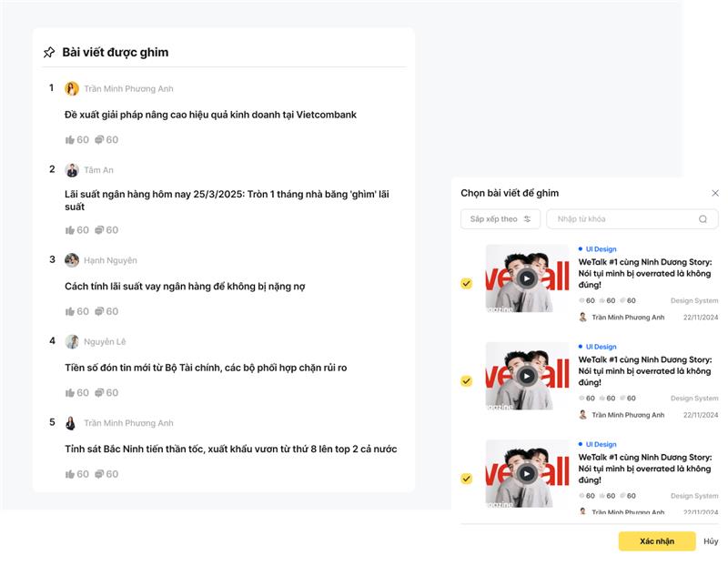This screenshot has width=728, height=576.
Task: Click like icon on Hạnh Nguyên's post
Action: pos(70,311)
